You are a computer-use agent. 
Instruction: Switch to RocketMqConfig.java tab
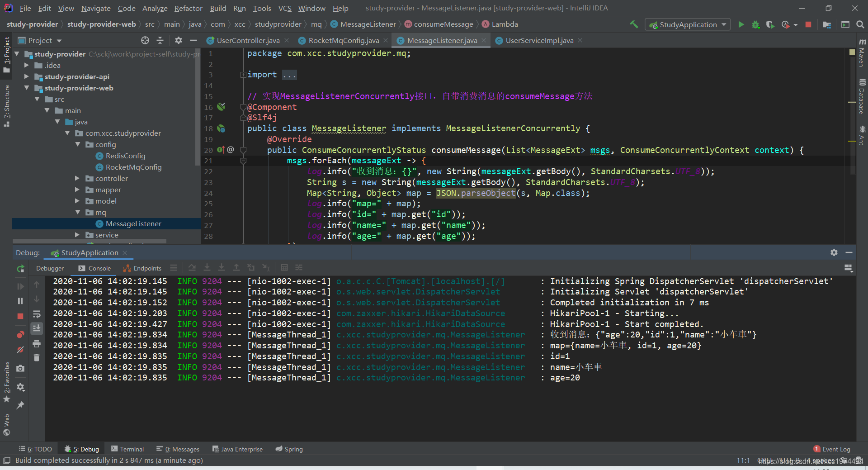(344, 40)
